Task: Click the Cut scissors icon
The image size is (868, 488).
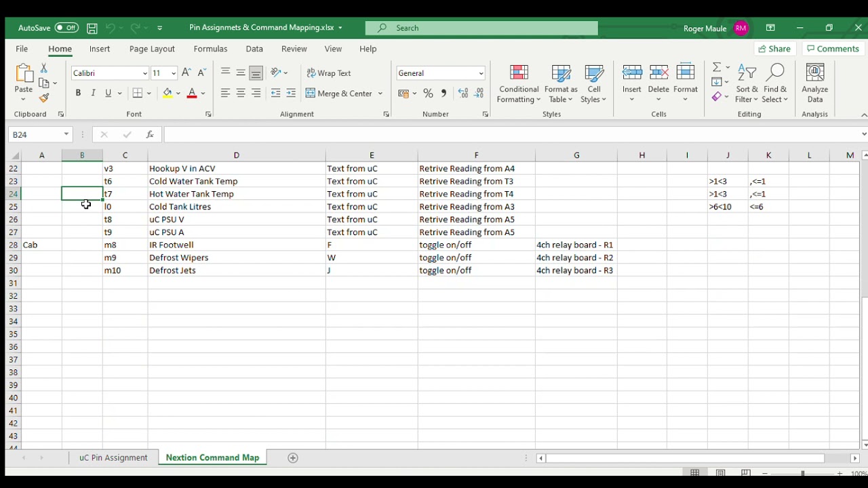Action: (44, 68)
